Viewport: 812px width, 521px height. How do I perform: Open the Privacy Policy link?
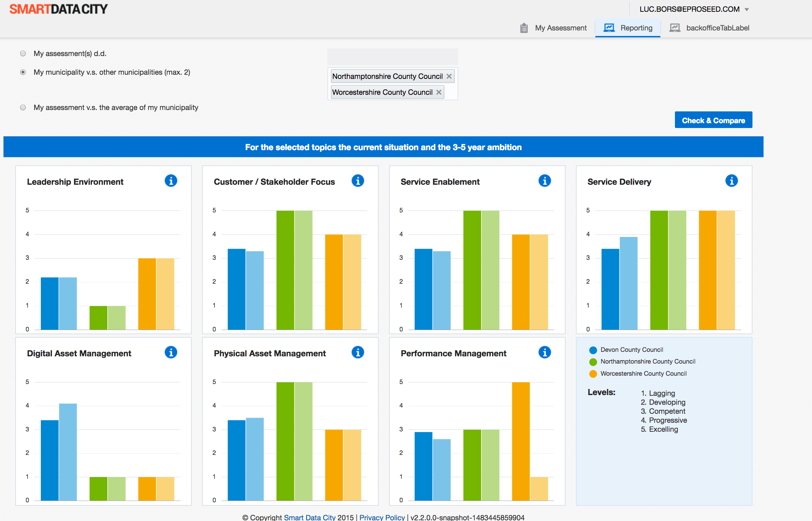point(382,517)
